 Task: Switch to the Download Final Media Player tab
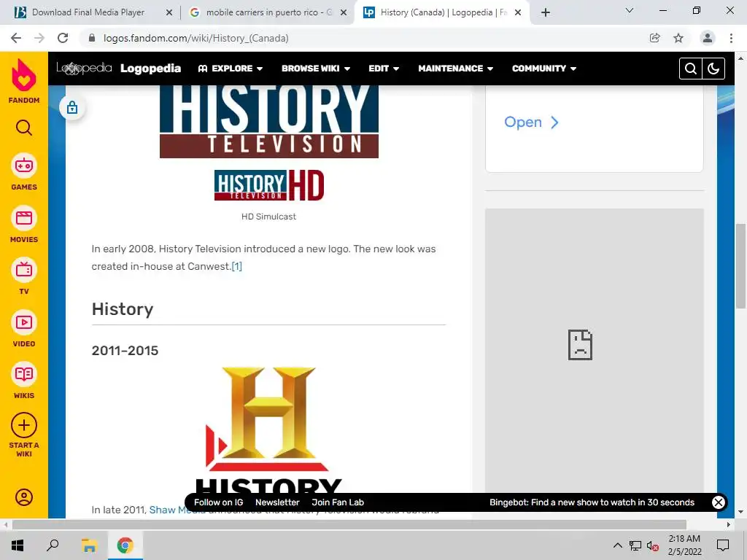pos(88,12)
